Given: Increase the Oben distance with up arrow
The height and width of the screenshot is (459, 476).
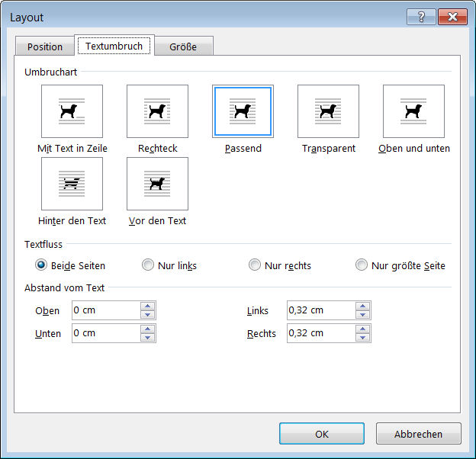Looking at the screenshot, I should tap(148, 306).
